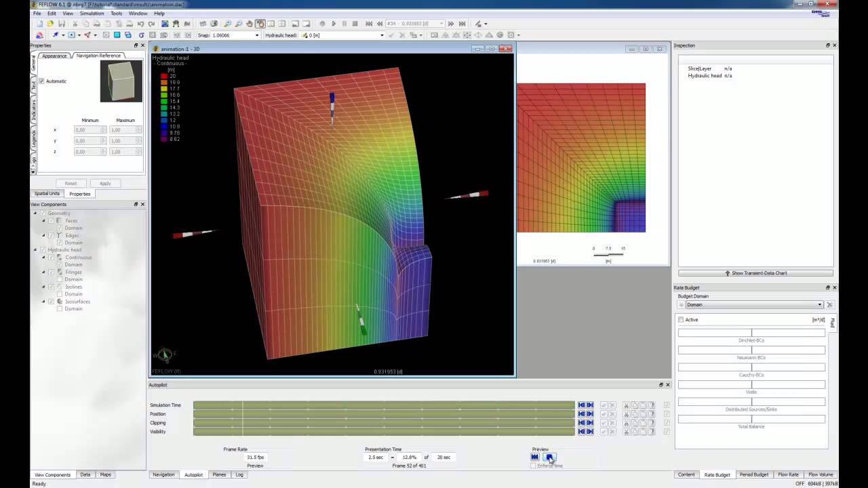The height and width of the screenshot is (488, 868).
Task: Toggle the Faces visibility checkbox
Action: [51, 221]
